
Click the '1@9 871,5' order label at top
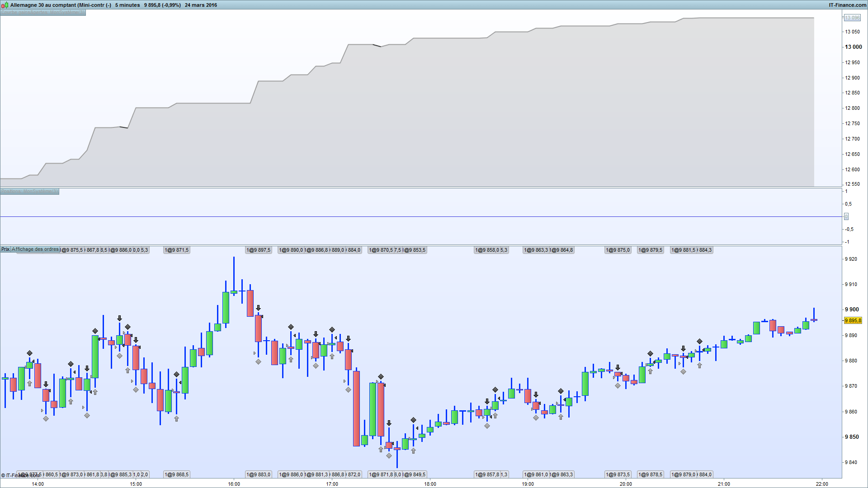(176, 250)
